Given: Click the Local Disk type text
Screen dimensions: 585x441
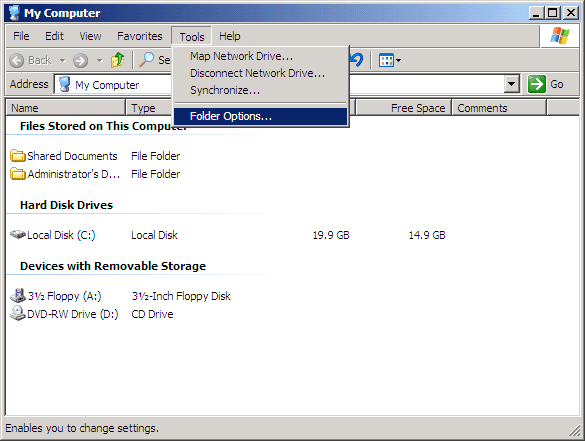Looking at the screenshot, I should (x=154, y=235).
